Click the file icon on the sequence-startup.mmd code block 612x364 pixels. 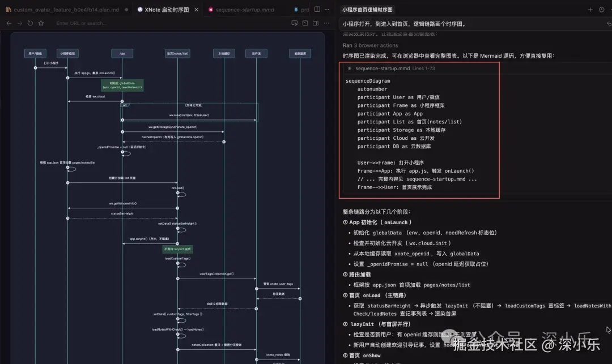(x=350, y=68)
